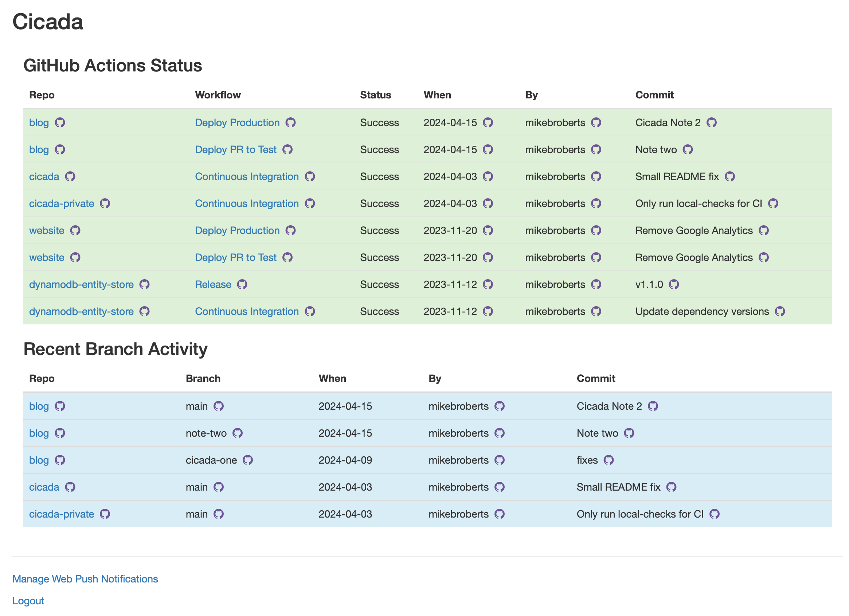The image size is (849, 616).
Task: Click GitHub icon next to Continuous Integration for cicada-private
Action: (x=310, y=203)
